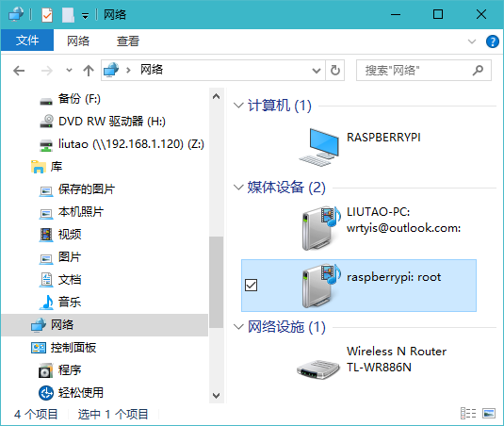Click the Properties icon in quick access toolbar
This screenshot has height=426, width=504.
pos(47,15)
